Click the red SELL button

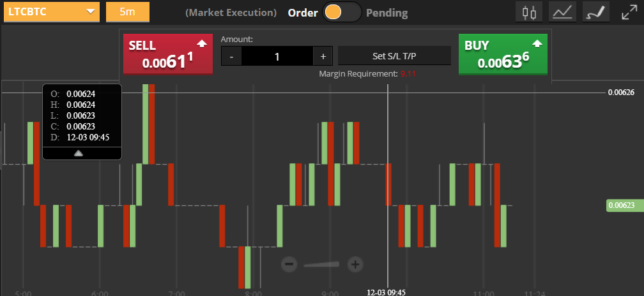point(167,54)
